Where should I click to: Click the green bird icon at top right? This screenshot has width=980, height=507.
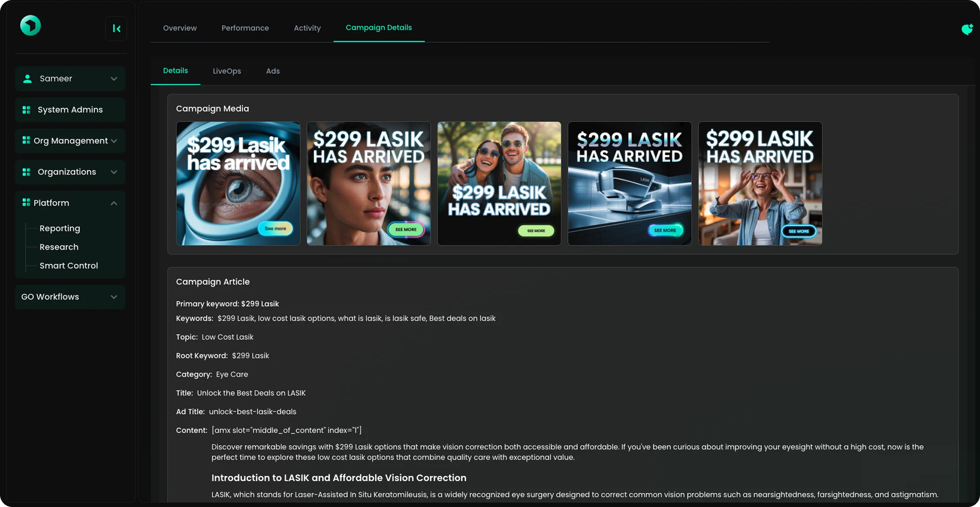point(967,29)
